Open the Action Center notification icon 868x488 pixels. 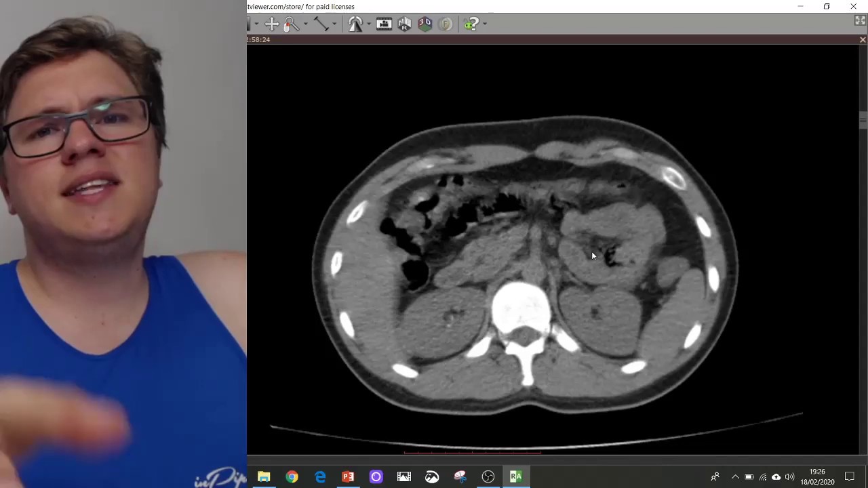coord(850,477)
